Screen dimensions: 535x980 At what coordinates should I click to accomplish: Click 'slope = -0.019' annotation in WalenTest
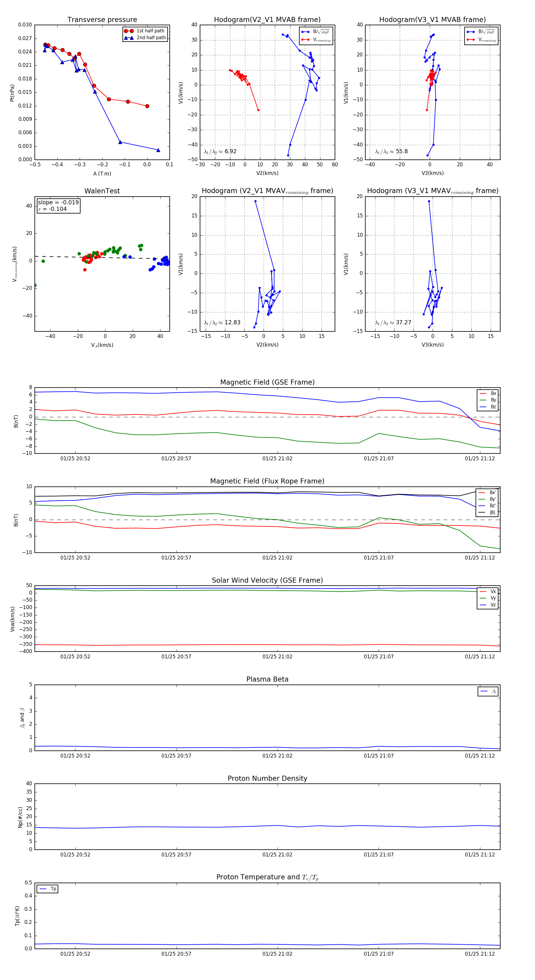click(x=58, y=203)
